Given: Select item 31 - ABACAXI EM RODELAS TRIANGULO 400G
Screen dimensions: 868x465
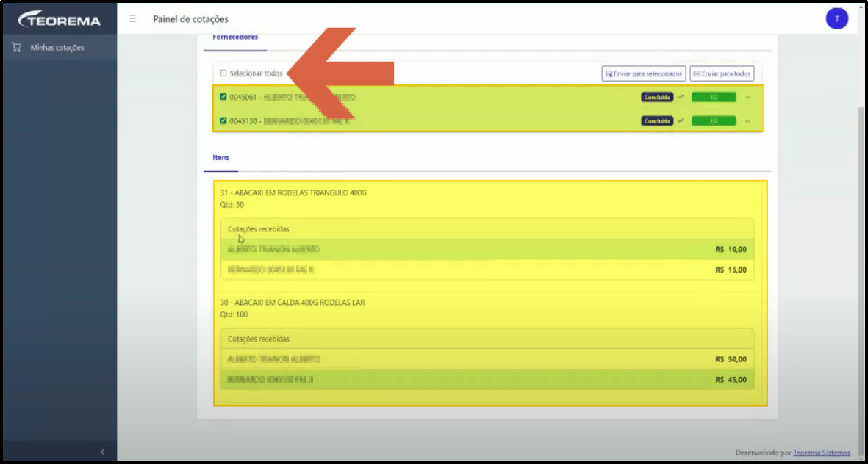Looking at the screenshot, I should coord(293,193).
